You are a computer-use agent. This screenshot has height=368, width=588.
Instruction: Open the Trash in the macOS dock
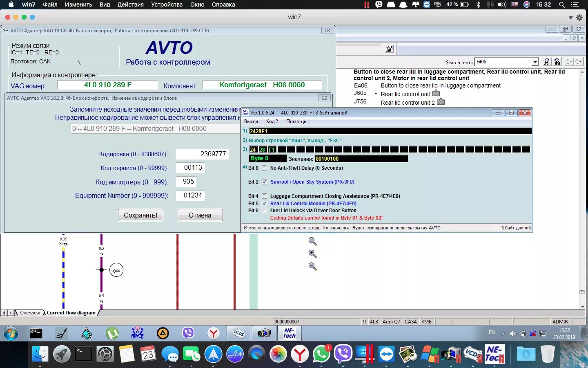(548, 354)
